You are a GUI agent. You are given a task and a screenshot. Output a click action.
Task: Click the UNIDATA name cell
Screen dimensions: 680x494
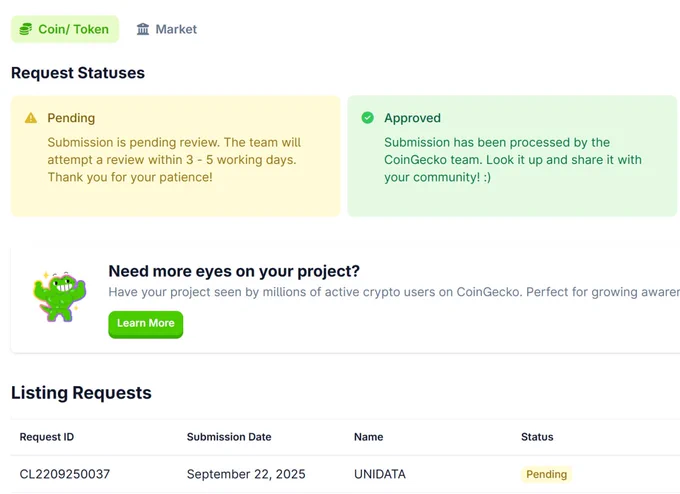click(380, 474)
